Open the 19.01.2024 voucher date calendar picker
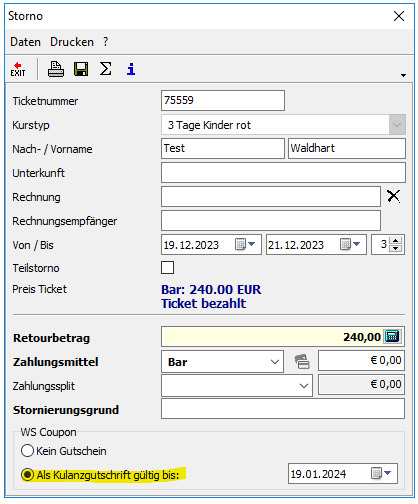418x504 pixels. click(x=381, y=473)
